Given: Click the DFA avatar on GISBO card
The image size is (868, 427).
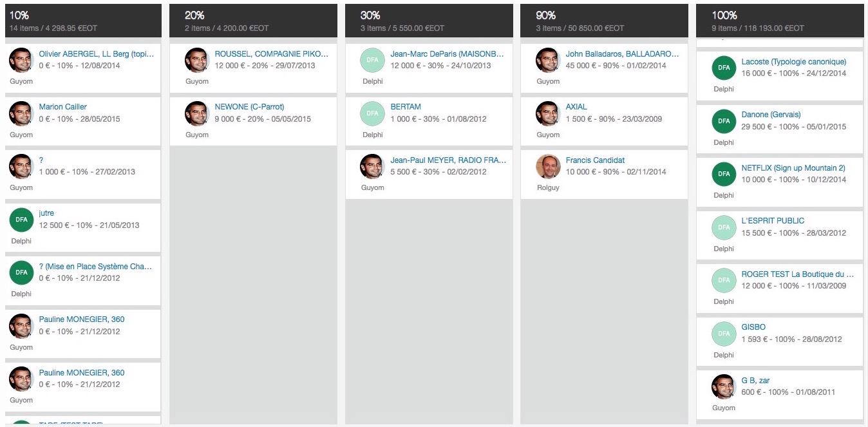Looking at the screenshot, I should tap(724, 334).
